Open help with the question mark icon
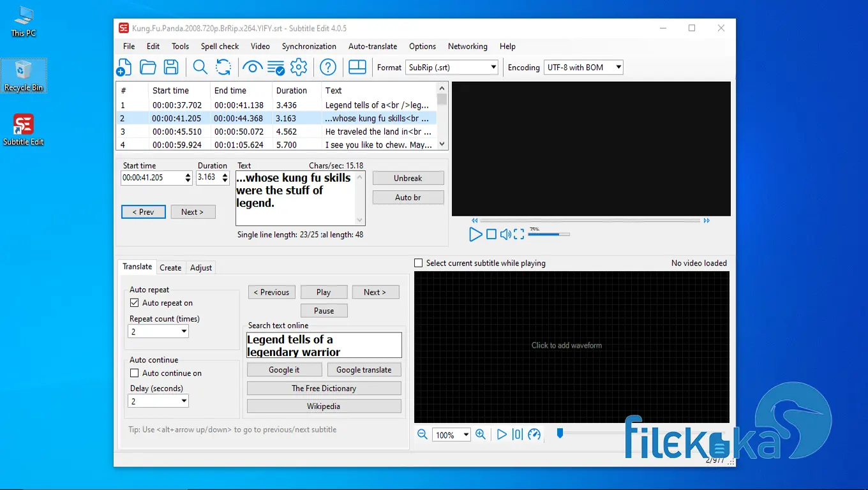Image resolution: width=868 pixels, height=490 pixels. (x=328, y=67)
